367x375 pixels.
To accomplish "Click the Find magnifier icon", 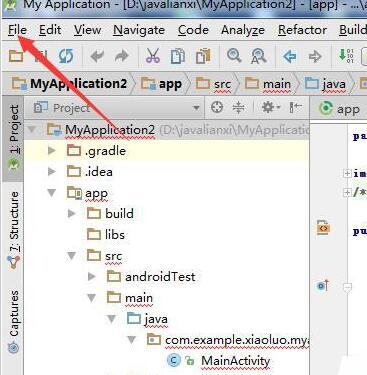I will point(234,56).
